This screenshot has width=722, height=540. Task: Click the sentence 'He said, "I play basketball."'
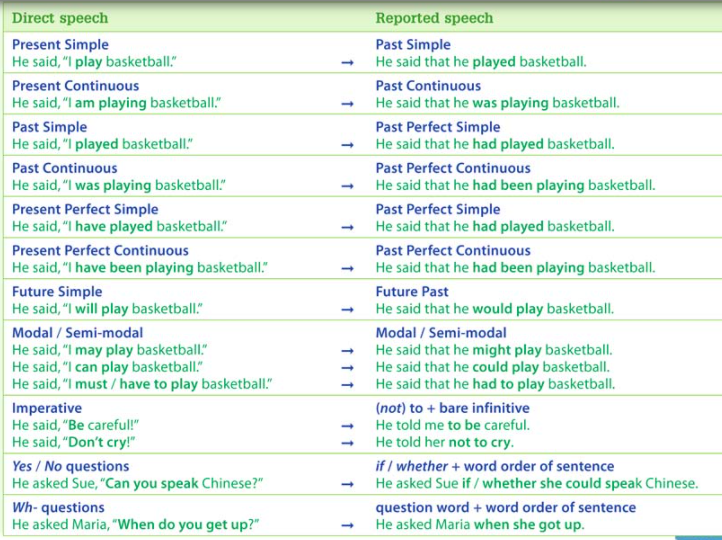coord(94,62)
